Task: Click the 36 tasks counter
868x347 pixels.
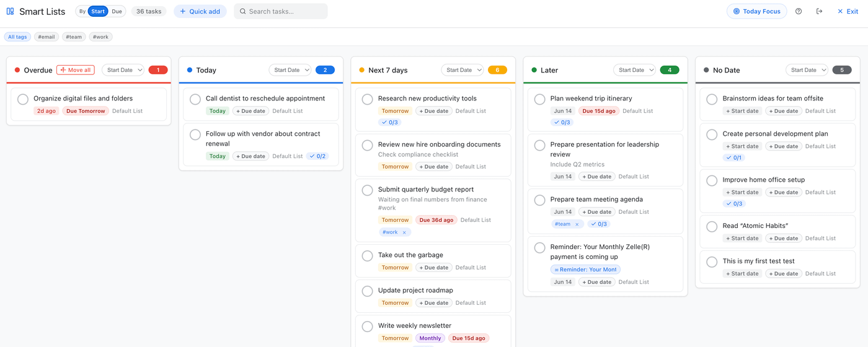Action: [149, 11]
